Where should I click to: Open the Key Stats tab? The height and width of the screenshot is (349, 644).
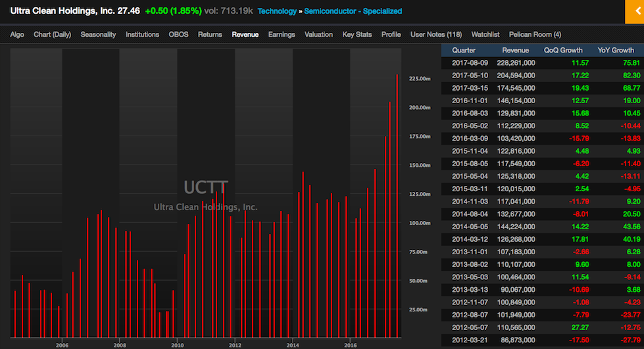click(x=357, y=34)
